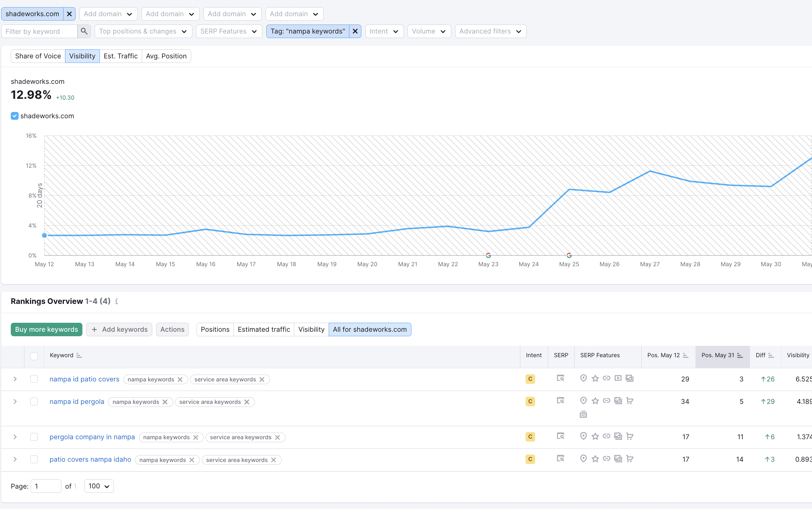
Task: Remove service area keywords tag from nampa id pergola
Action: point(247,402)
